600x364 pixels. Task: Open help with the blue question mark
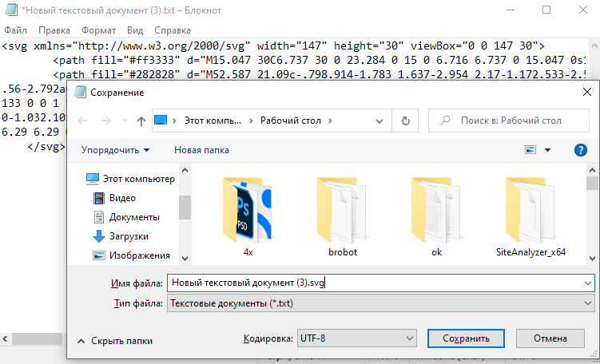(x=581, y=150)
